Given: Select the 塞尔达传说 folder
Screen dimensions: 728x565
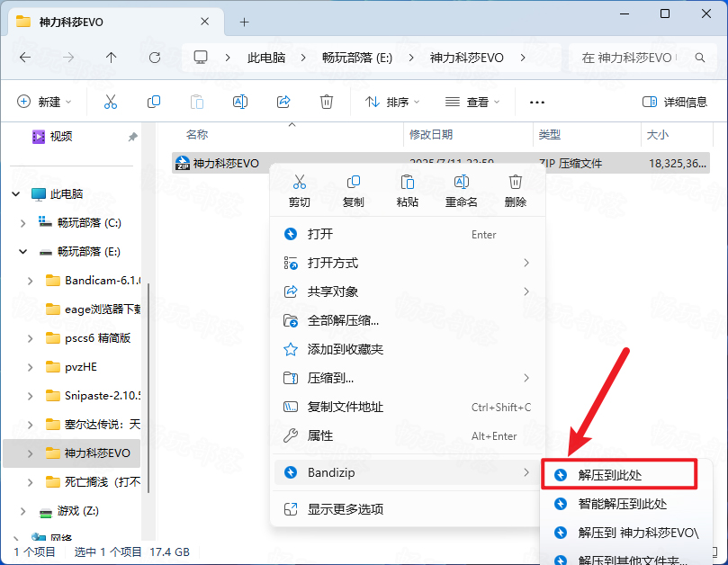Looking at the screenshot, I should point(93,425).
